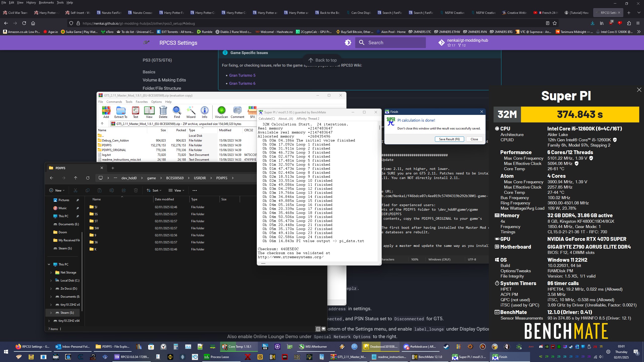Click the Delete trash icon in WinRAR
This screenshot has width=644, height=362.
pos(163,112)
